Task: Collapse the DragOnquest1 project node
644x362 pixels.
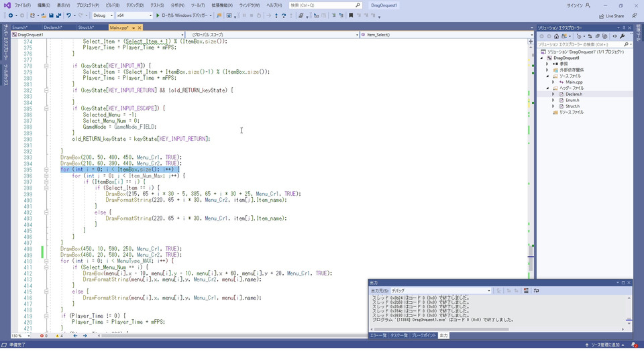Action: [x=542, y=58]
